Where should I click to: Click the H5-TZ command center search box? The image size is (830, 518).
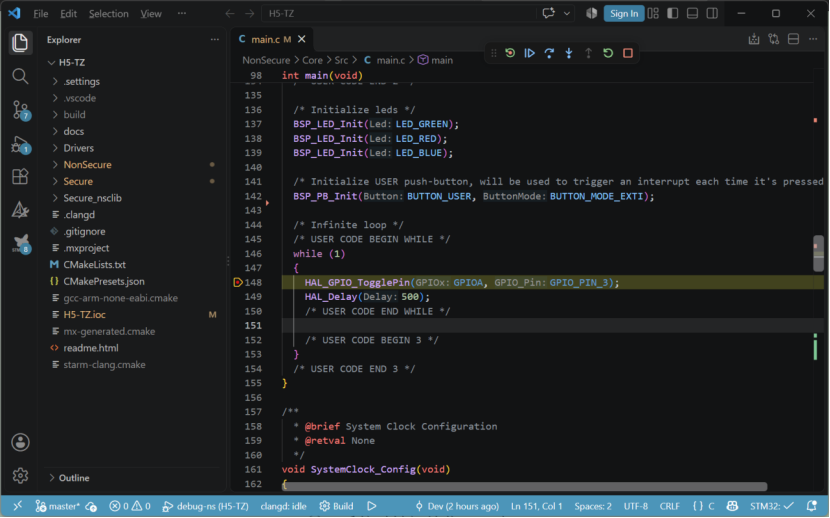(x=399, y=13)
